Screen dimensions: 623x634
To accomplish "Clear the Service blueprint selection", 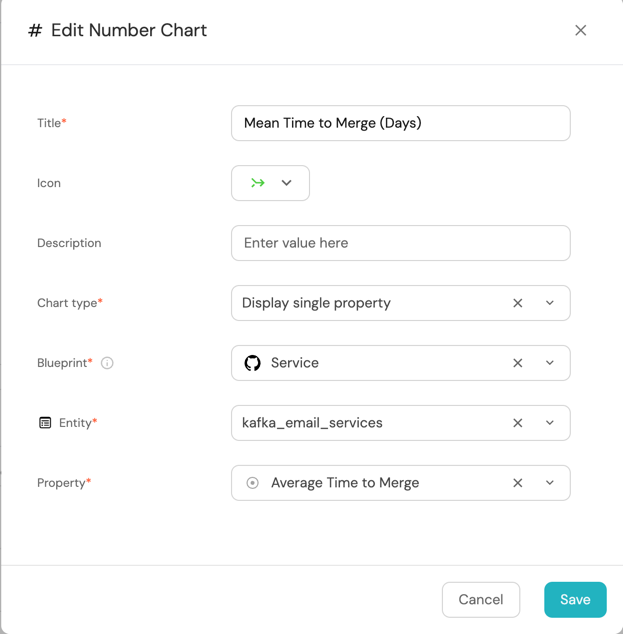I will click(x=518, y=363).
